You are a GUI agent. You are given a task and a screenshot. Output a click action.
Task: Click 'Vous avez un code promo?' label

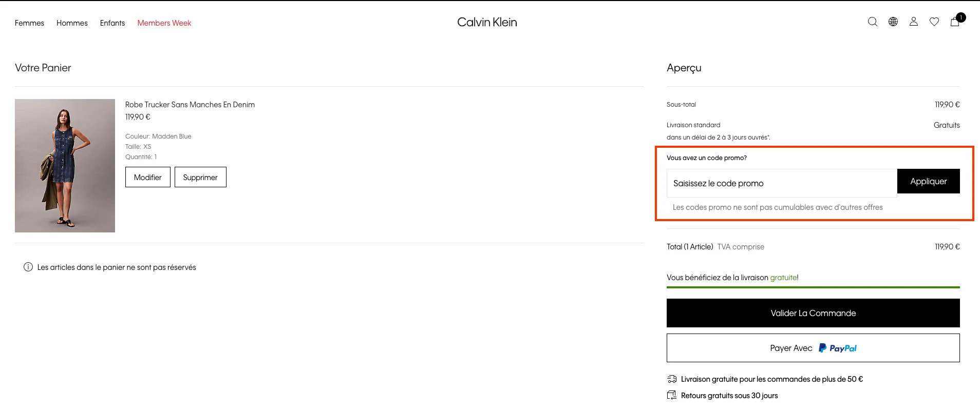pyautogui.click(x=707, y=158)
